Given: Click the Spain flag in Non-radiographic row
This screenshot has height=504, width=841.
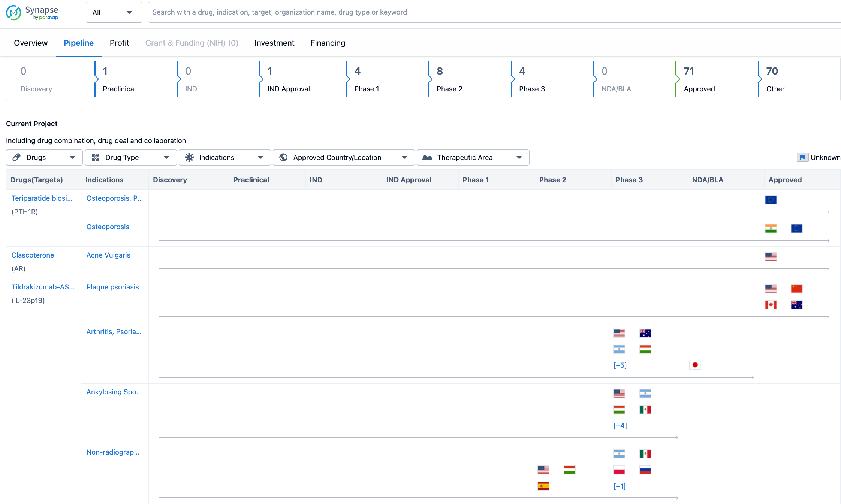Looking at the screenshot, I should pyautogui.click(x=543, y=486).
